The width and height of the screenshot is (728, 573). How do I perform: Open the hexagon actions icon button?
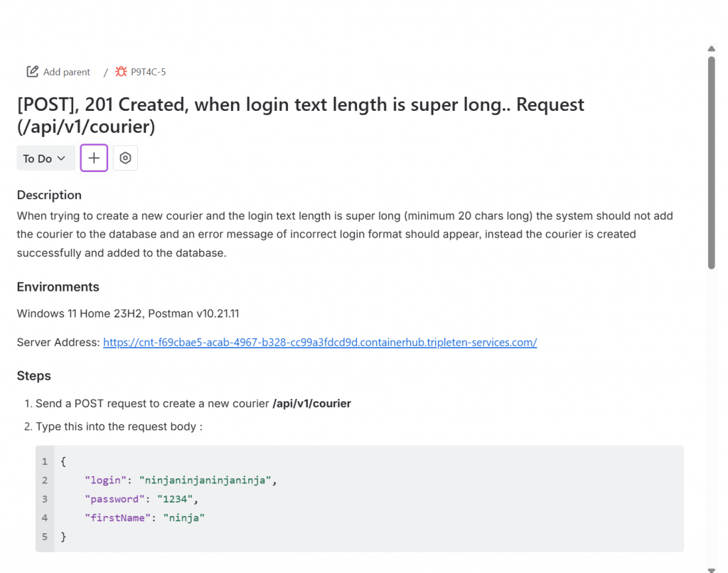tap(125, 159)
